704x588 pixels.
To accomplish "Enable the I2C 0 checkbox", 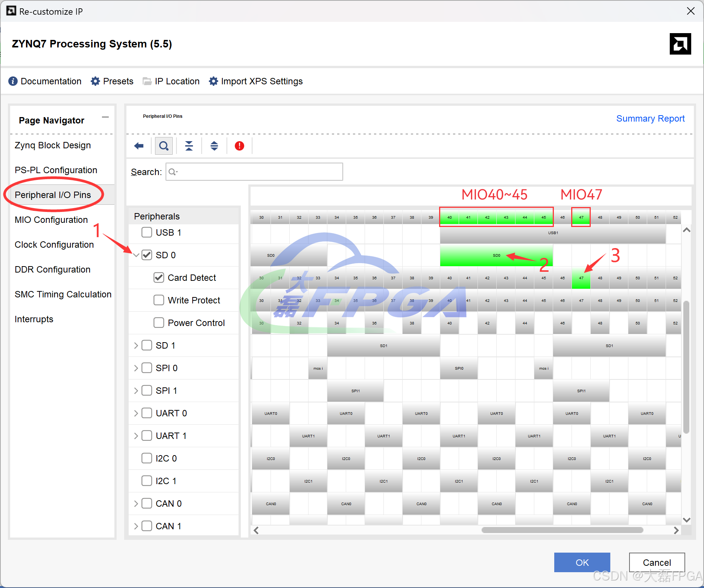I will tap(147, 458).
